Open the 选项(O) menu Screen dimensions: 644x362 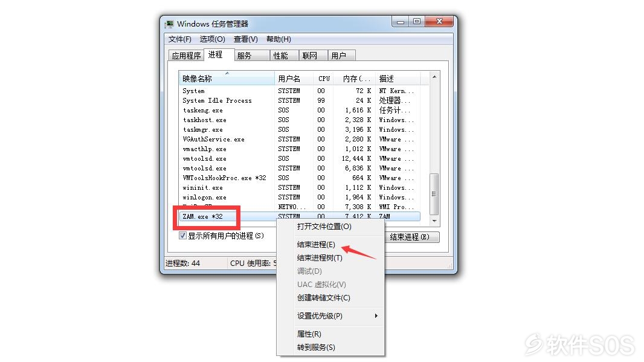click(x=212, y=39)
